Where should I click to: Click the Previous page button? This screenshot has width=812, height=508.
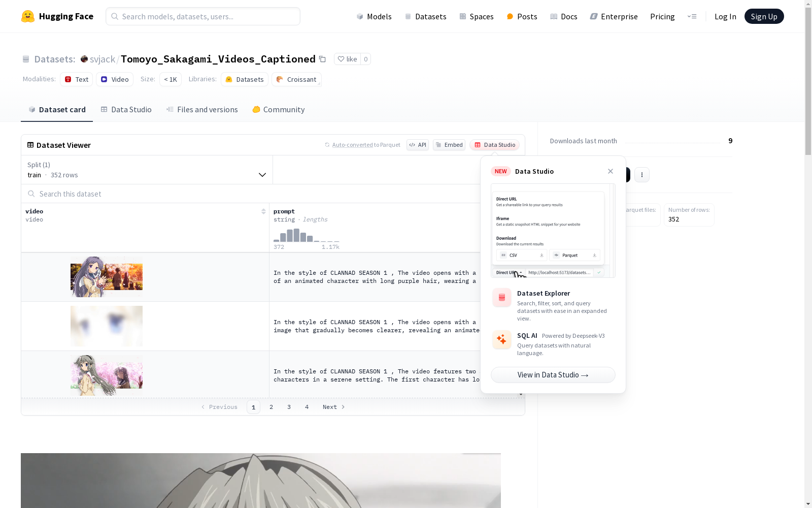pos(219,407)
